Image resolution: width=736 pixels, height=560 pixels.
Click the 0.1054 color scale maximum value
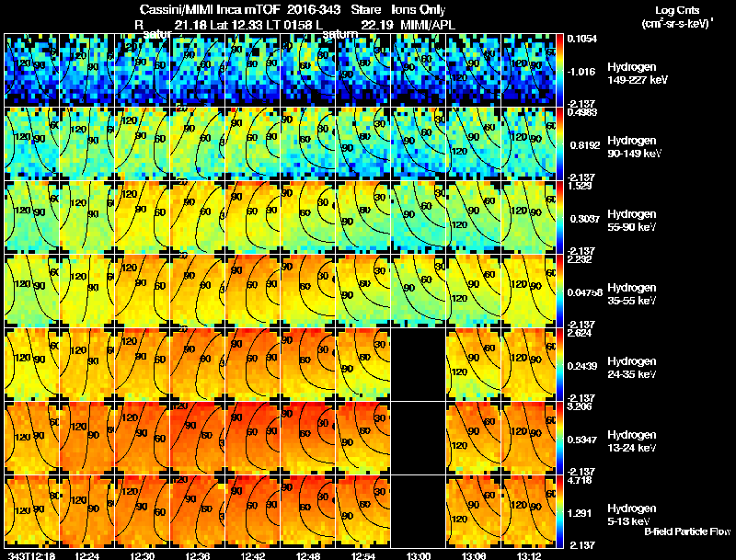(582, 39)
